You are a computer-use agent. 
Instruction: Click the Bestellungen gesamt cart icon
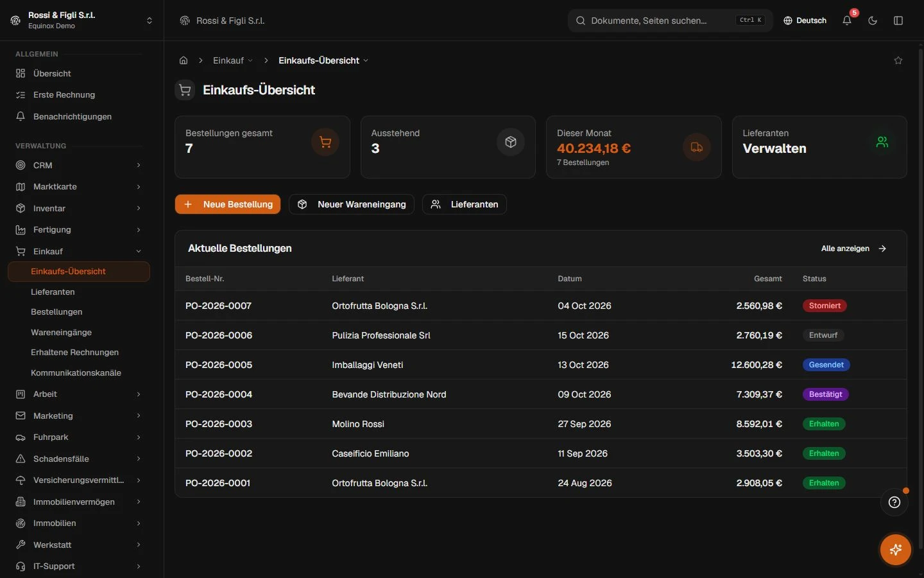pos(325,142)
